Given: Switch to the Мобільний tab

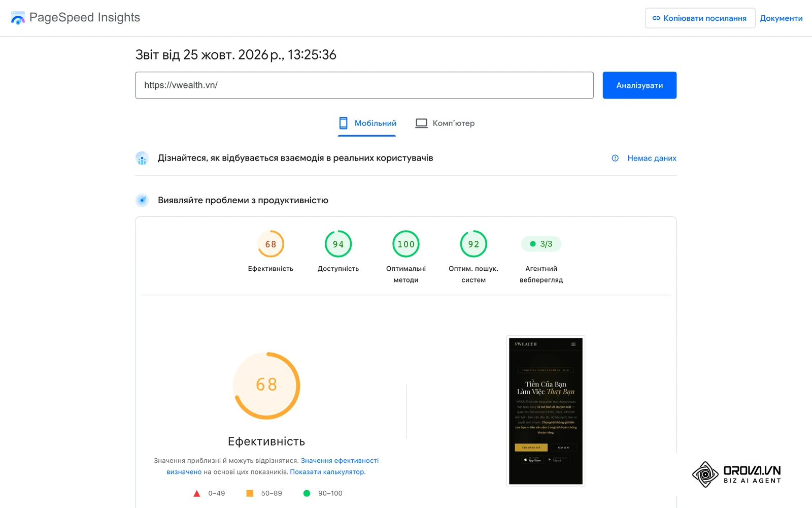Looking at the screenshot, I should 367,123.
